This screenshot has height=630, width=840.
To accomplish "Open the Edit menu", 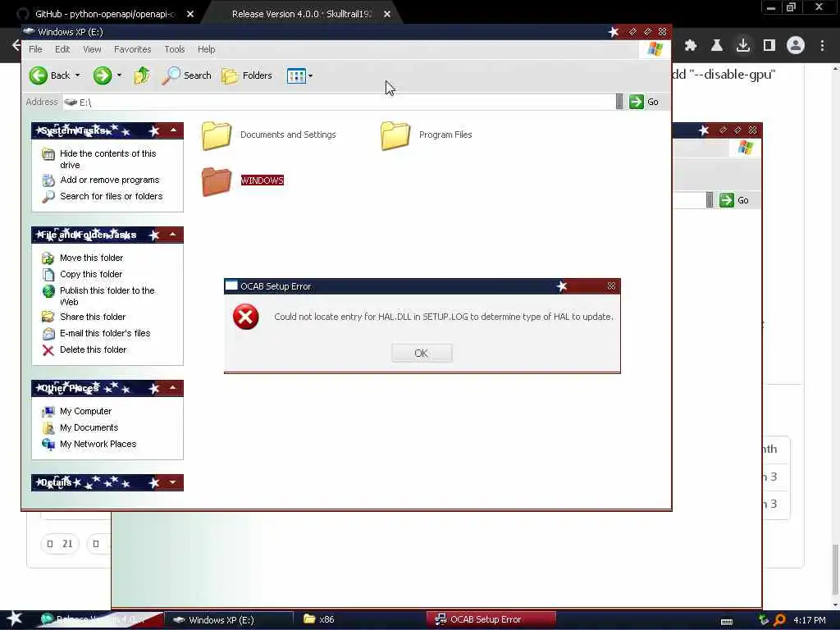I will click(x=62, y=49).
